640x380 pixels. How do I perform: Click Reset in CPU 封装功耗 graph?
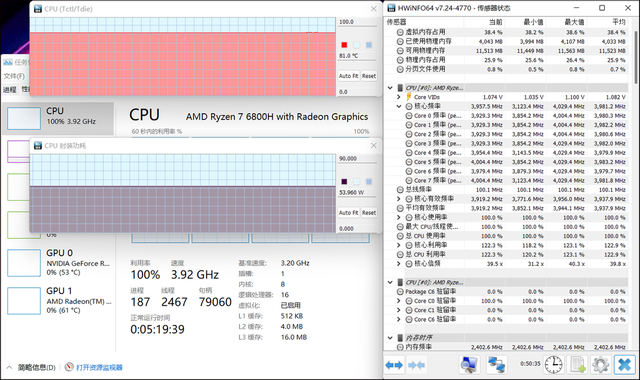tap(369, 213)
